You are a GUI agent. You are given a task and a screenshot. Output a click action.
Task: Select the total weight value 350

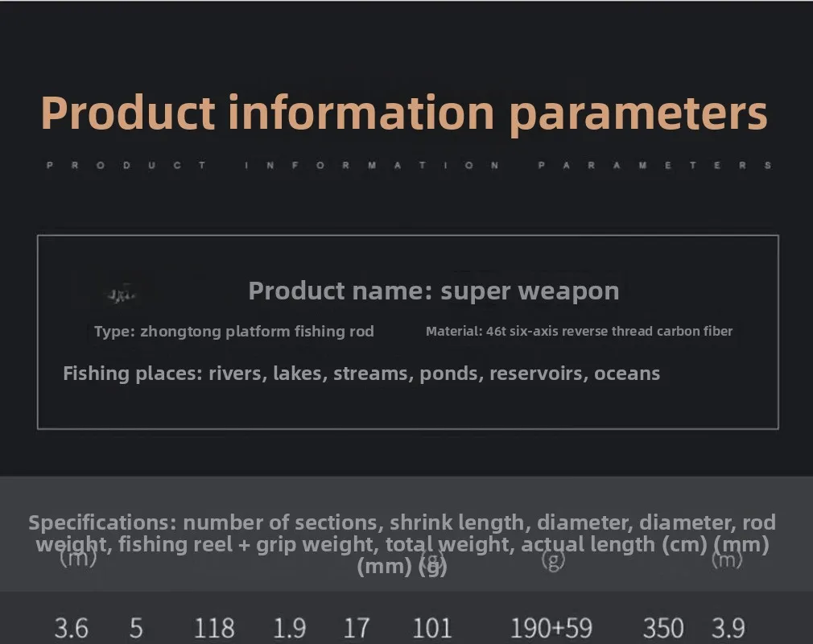pyautogui.click(x=663, y=628)
